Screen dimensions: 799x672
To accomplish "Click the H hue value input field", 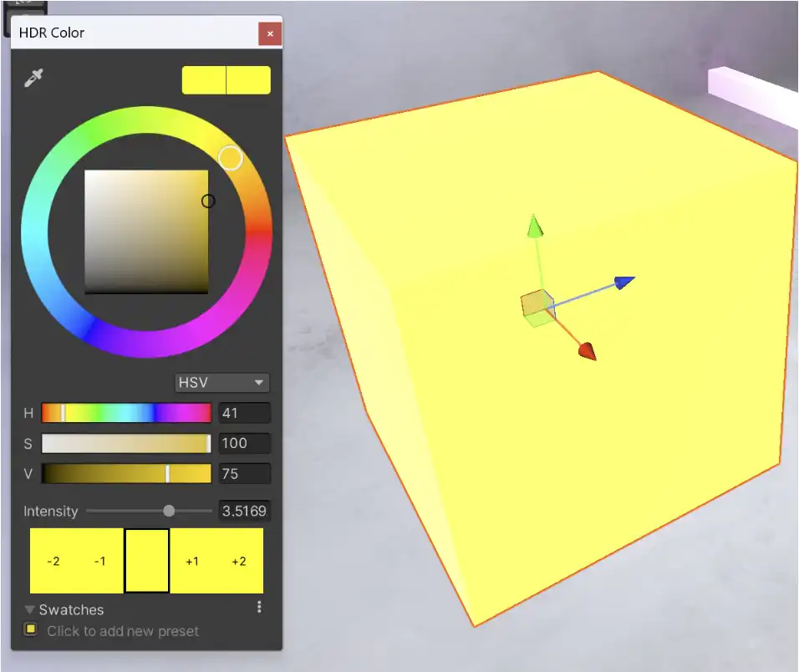I will click(245, 413).
